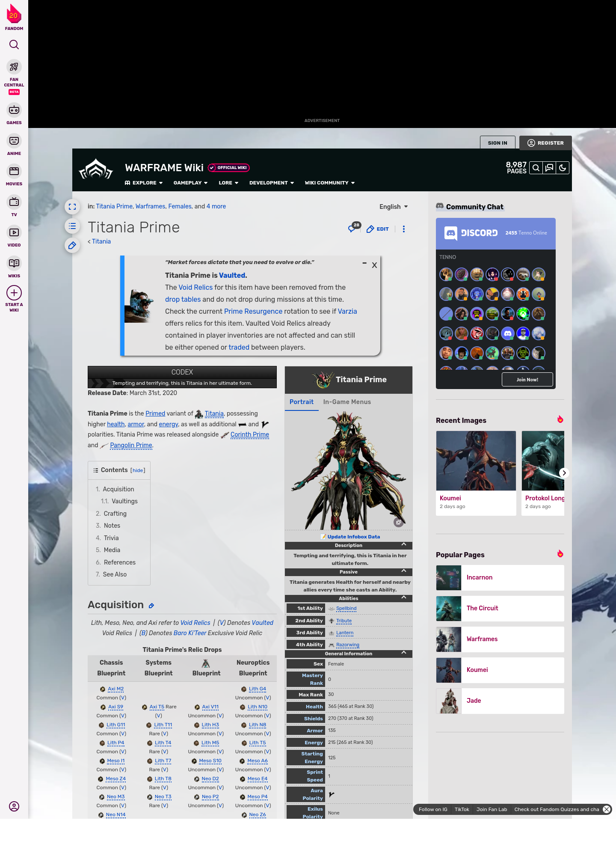Open the Incarnon popular page card
The height and width of the screenshot is (856, 616).
tap(500, 577)
